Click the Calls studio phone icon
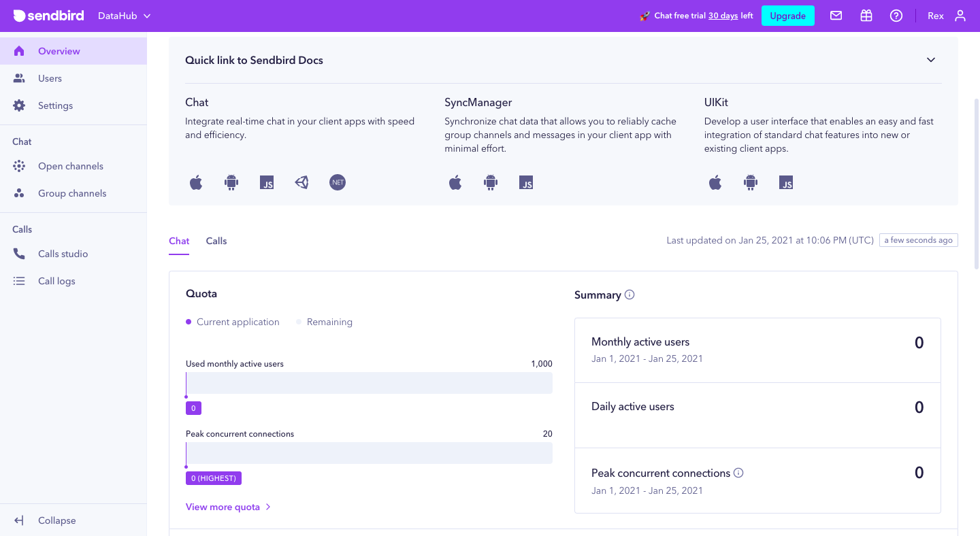This screenshot has width=980, height=536. (x=19, y=254)
